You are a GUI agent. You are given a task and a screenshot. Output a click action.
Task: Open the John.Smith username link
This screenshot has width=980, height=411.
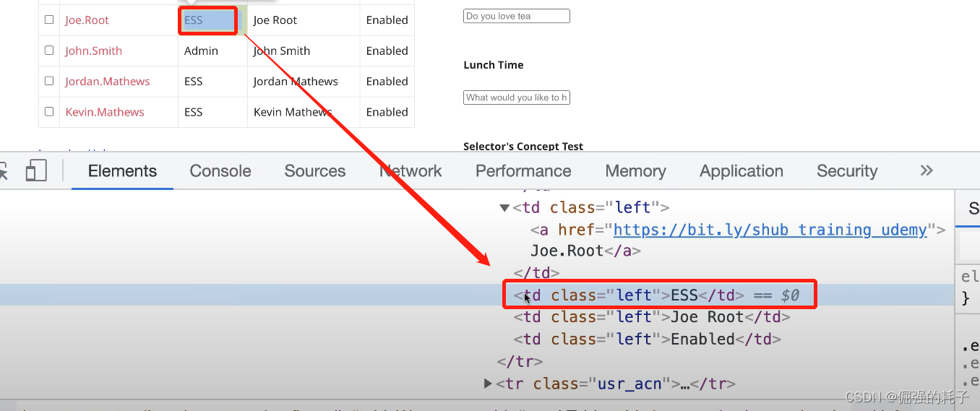[x=93, y=51]
